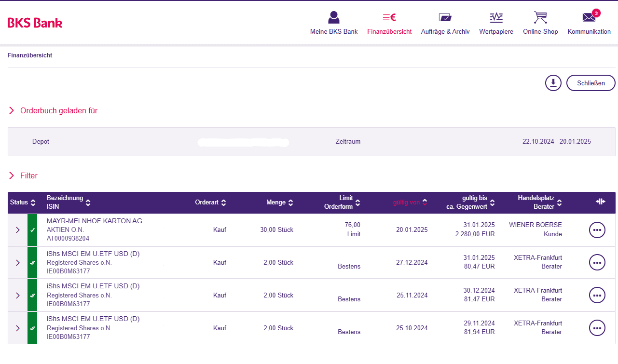The width and height of the screenshot is (618, 364).
Task: Open the Online-Shop menu
Action: [x=540, y=23]
